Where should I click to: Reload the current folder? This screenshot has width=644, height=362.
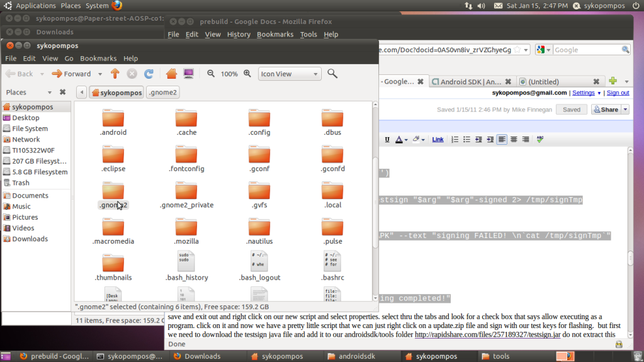(x=149, y=74)
